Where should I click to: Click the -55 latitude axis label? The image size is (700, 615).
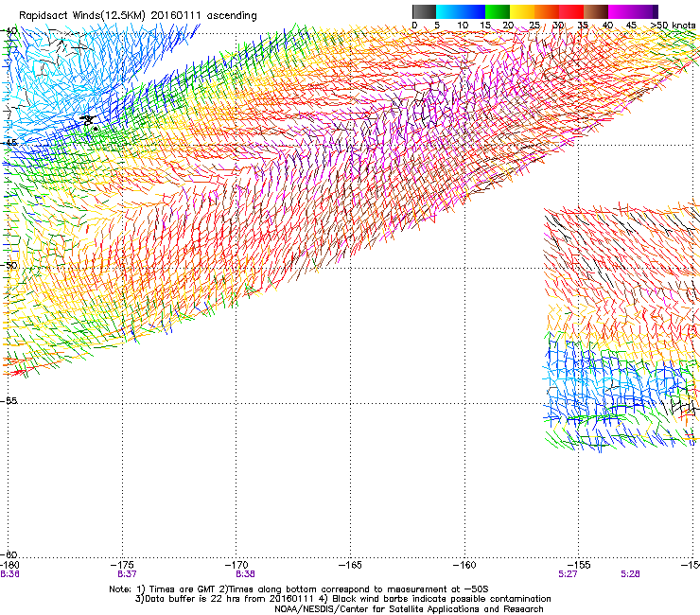[9, 400]
